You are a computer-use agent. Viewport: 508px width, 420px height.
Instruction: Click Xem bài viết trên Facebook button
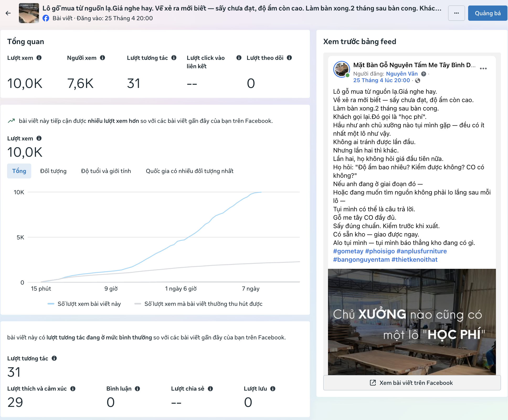412,383
